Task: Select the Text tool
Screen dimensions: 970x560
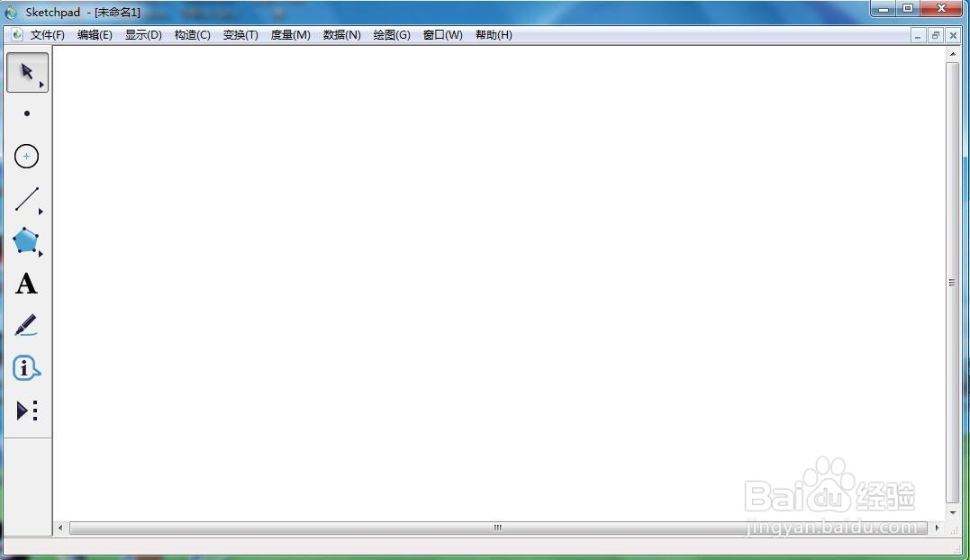Action: [26, 284]
